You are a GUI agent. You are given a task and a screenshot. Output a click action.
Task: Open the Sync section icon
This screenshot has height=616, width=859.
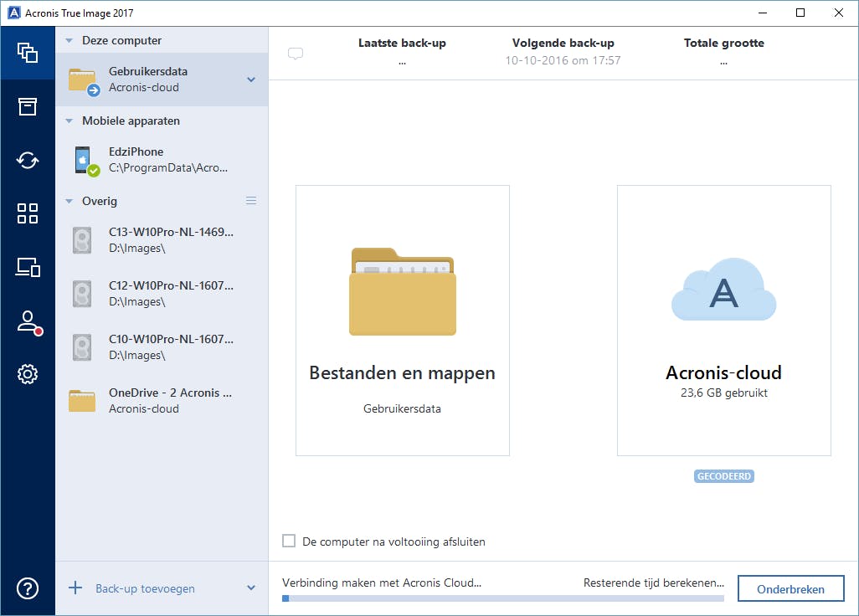28,160
